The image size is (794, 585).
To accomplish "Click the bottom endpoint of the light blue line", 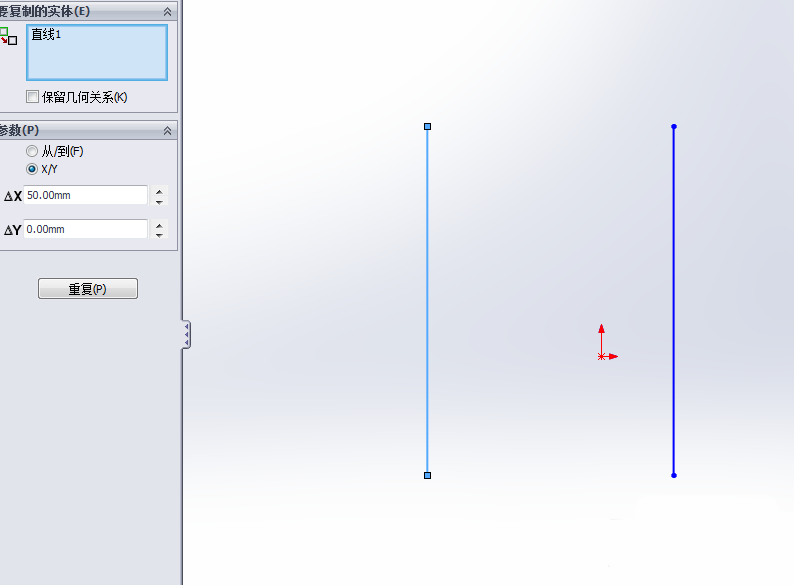I will (x=427, y=475).
